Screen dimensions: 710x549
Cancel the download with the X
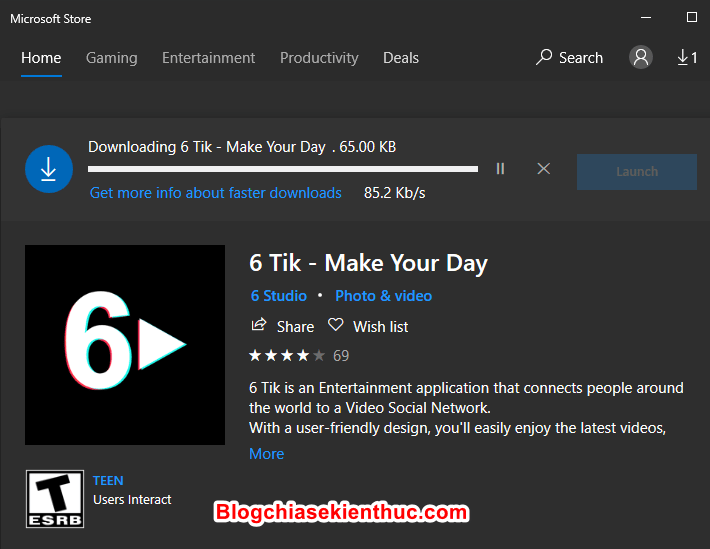(x=543, y=169)
